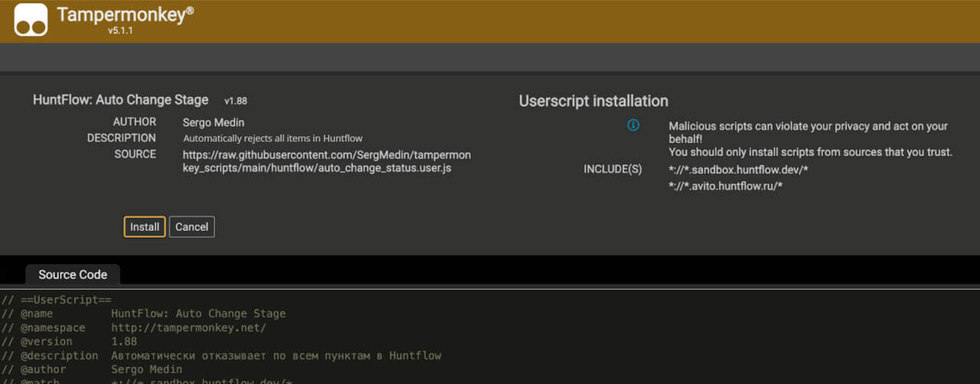
Task: Click the description 'Automatically rejects all items in Huntflow'
Action: click(x=273, y=138)
